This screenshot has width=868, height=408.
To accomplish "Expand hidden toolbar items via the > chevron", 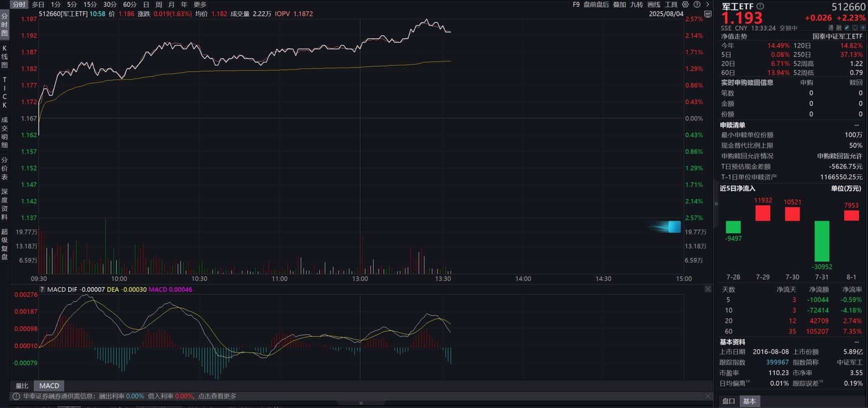I will pos(707,5).
